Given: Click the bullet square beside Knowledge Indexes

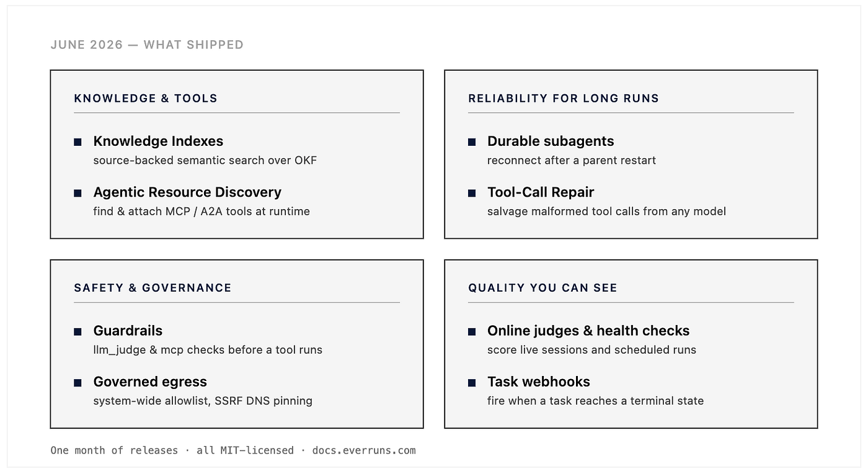Looking at the screenshot, I should [77, 142].
